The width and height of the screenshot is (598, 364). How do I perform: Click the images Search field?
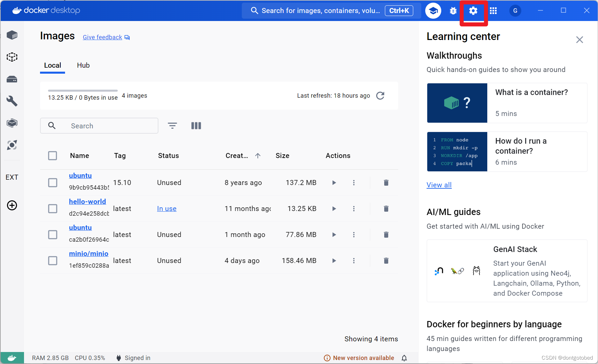coord(99,126)
